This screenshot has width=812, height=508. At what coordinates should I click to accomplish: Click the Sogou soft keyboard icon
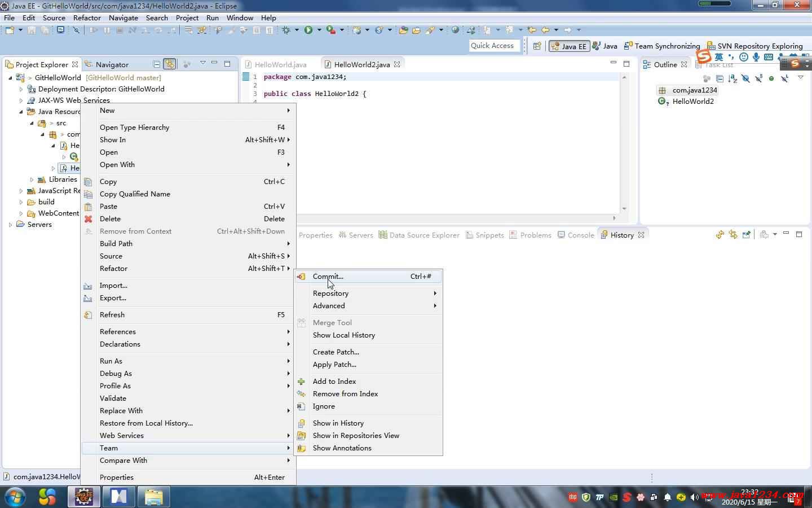768,57
